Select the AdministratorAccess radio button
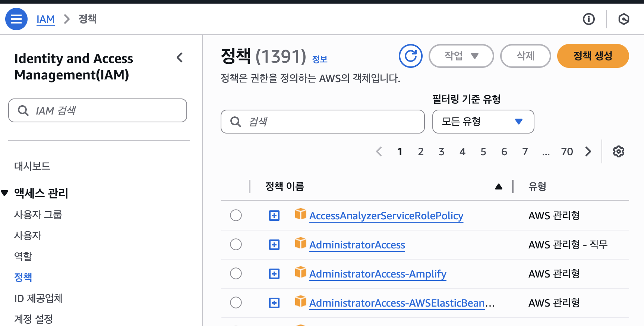The image size is (644, 326). point(236,245)
